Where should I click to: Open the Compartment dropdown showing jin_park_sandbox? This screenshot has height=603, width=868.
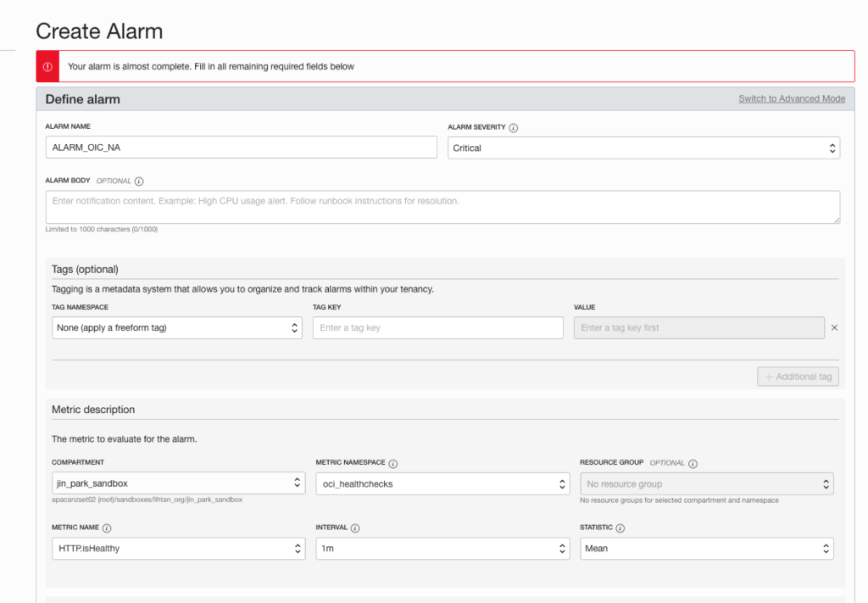177,483
